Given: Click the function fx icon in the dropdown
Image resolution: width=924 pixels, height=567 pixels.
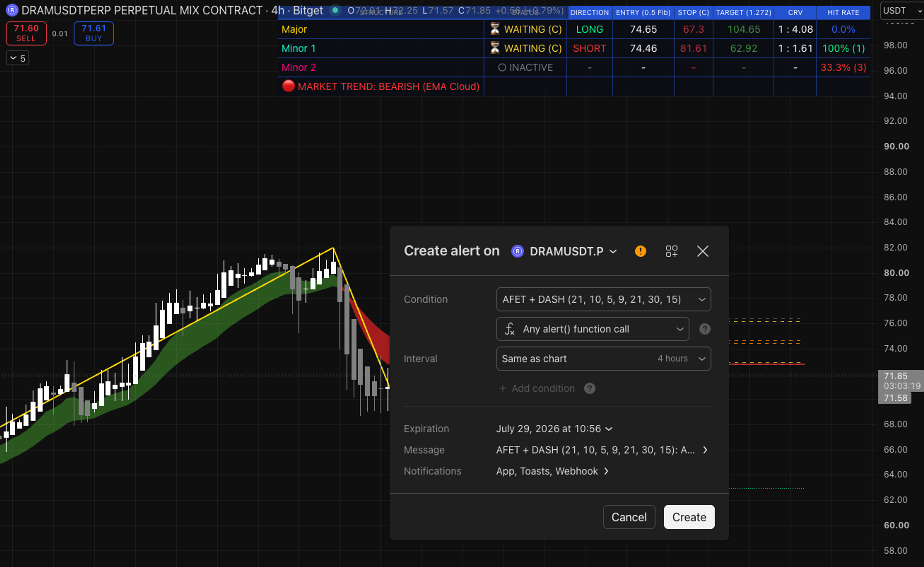Looking at the screenshot, I should 510,329.
